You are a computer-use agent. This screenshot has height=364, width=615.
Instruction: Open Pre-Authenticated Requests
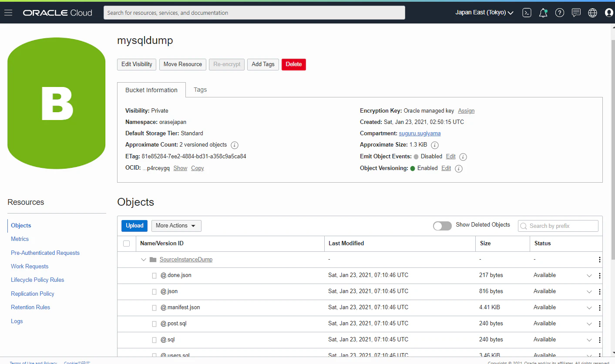tap(45, 253)
